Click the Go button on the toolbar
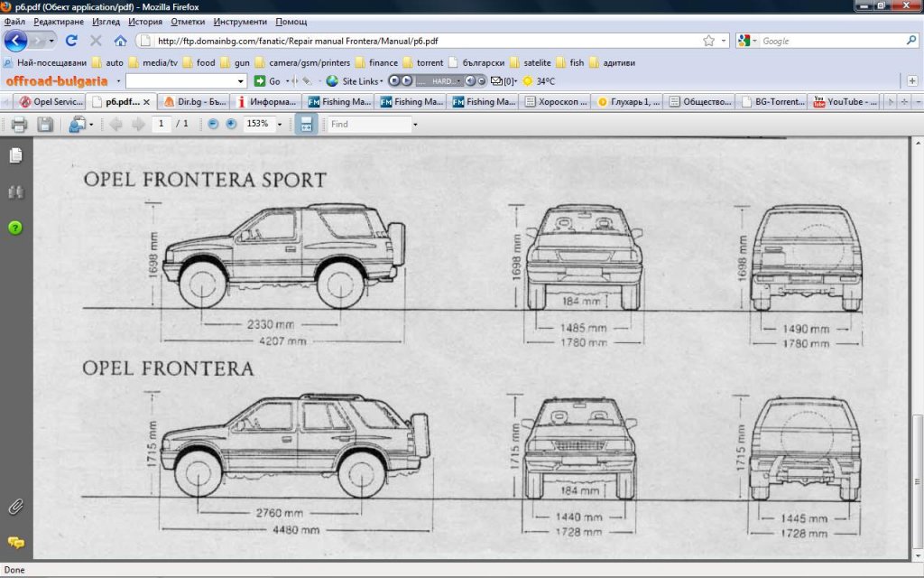The image size is (924, 578). (x=269, y=81)
